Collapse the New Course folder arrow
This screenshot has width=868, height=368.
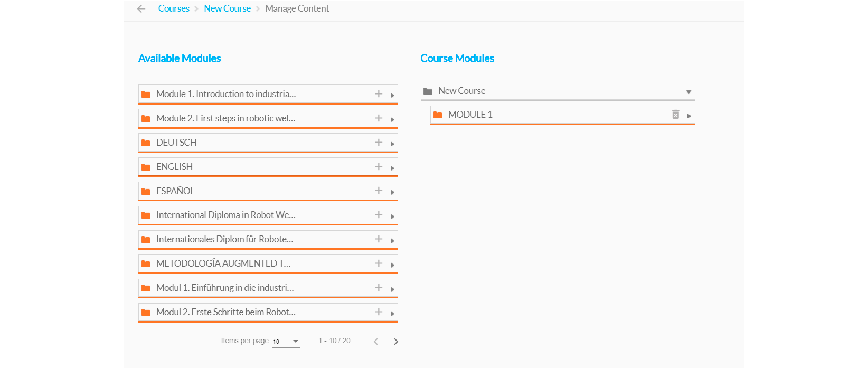(x=688, y=92)
